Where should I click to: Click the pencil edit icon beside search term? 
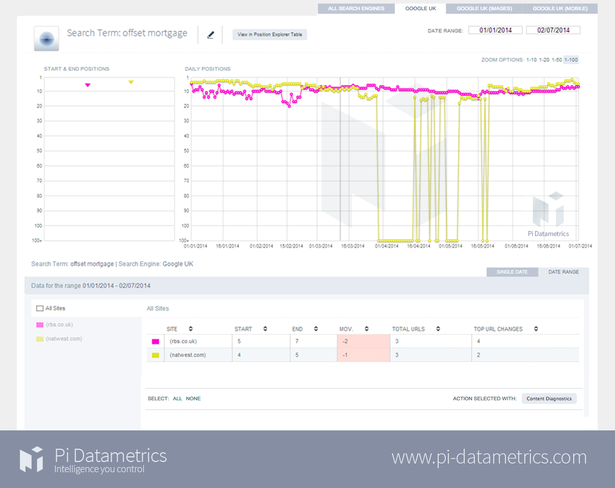[211, 34]
